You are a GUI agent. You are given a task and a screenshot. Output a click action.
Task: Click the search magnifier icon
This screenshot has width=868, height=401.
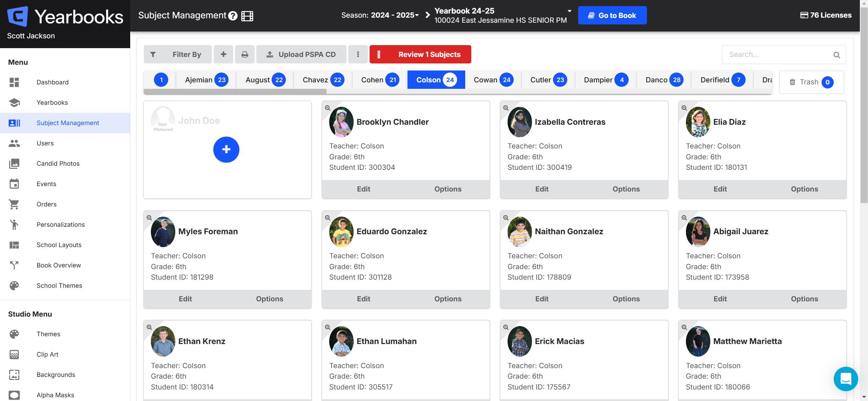click(x=836, y=55)
